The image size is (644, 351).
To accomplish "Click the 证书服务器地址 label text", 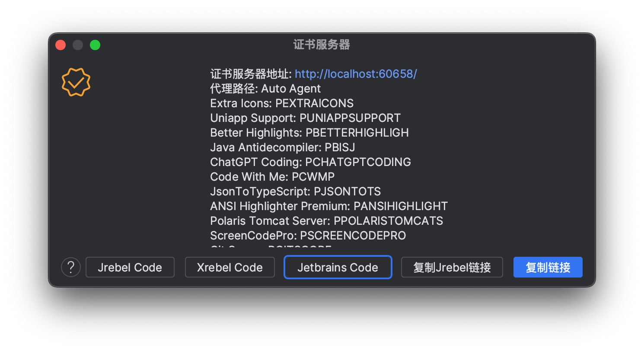I will (250, 74).
